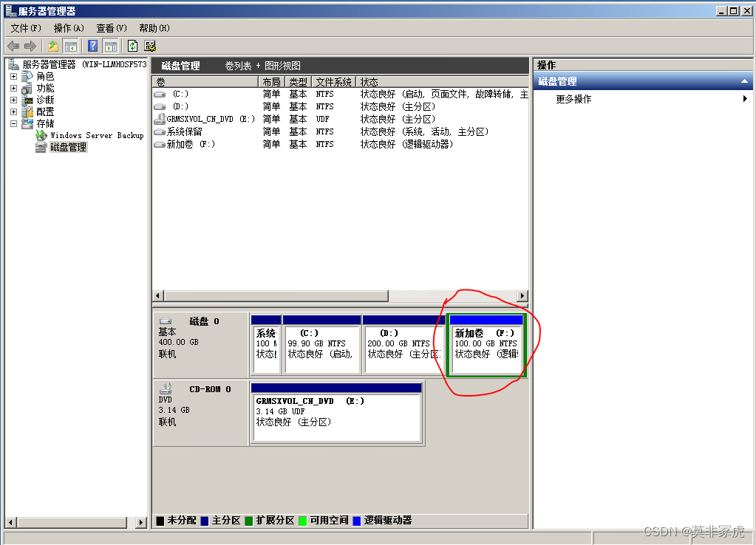Click the 扩展分区 green legend swatch

249,521
